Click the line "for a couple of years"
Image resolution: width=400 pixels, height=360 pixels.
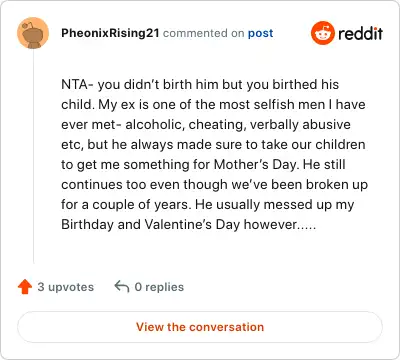coord(208,205)
